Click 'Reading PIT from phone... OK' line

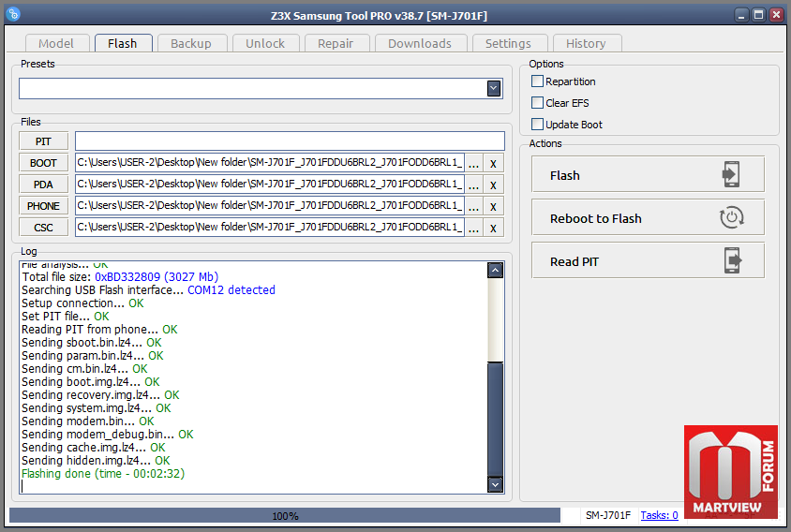coord(99,330)
